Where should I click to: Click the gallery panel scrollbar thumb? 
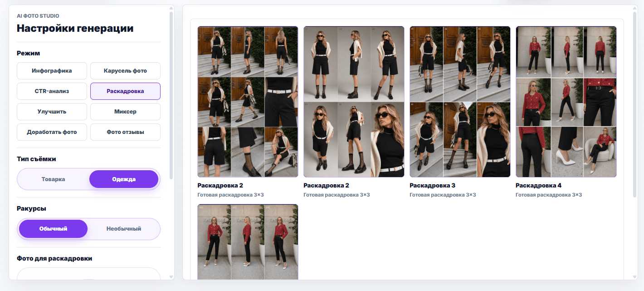tap(634, 104)
